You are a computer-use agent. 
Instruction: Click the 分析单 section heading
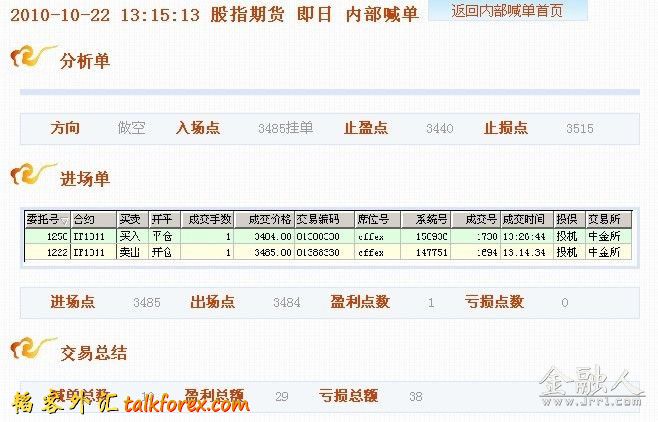pos(85,61)
